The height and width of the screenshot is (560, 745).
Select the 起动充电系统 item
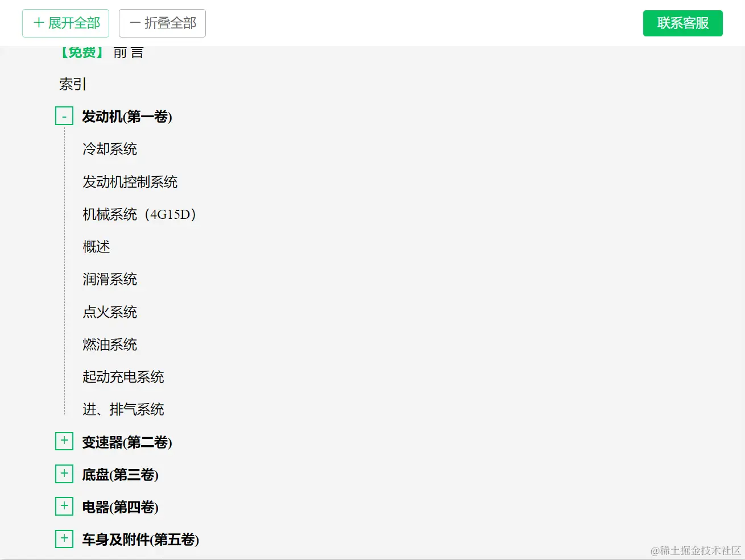click(x=123, y=377)
